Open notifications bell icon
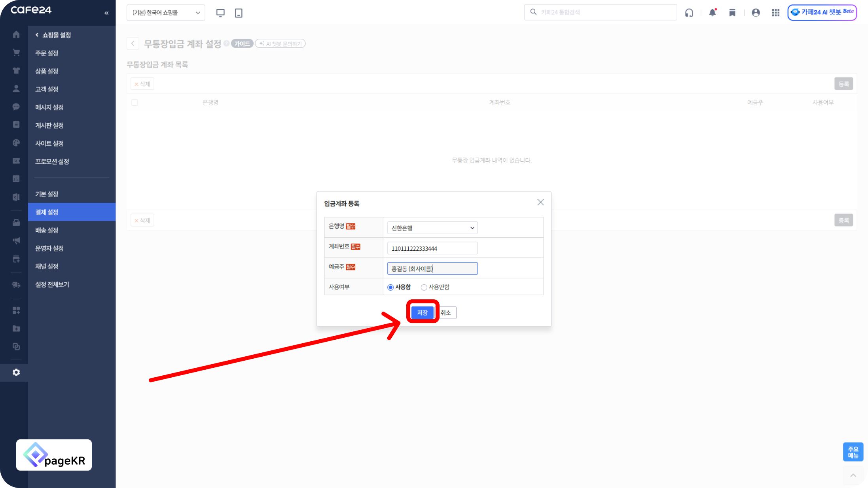Viewport: 868px width, 488px height. coord(713,13)
